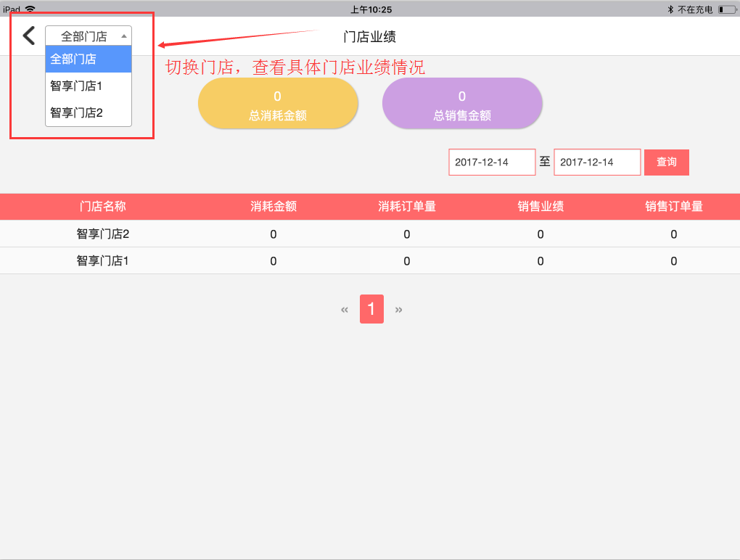Image resolution: width=740 pixels, height=560 pixels.
Task: Focus the start date input field
Action: click(x=492, y=162)
